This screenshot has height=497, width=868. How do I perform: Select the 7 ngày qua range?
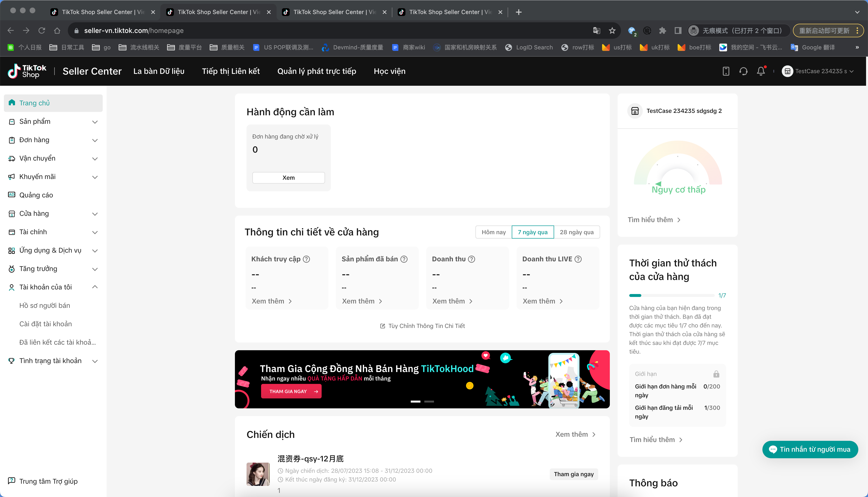tap(533, 232)
